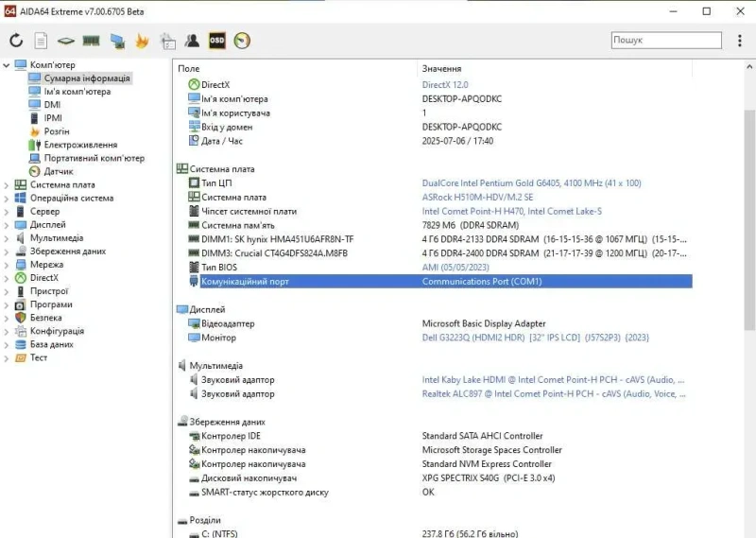The height and width of the screenshot is (538, 756).
Task: Click the sensor gauge toolbar icon
Action: [242, 41]
